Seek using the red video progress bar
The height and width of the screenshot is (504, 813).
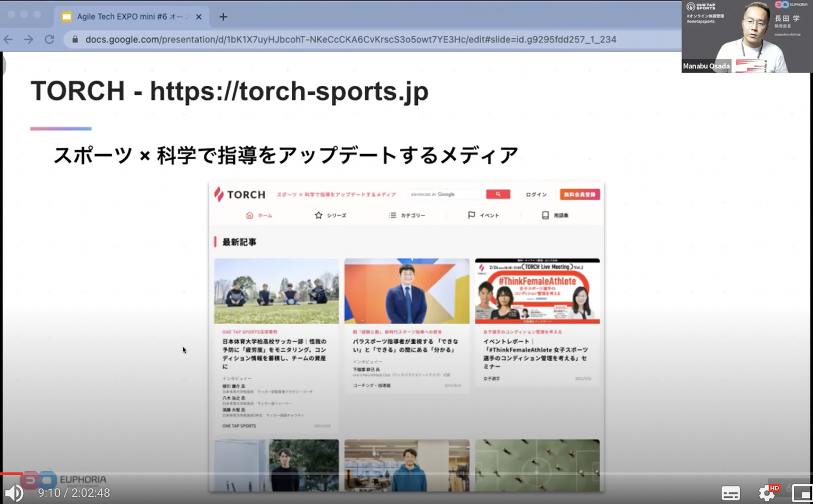11,474
